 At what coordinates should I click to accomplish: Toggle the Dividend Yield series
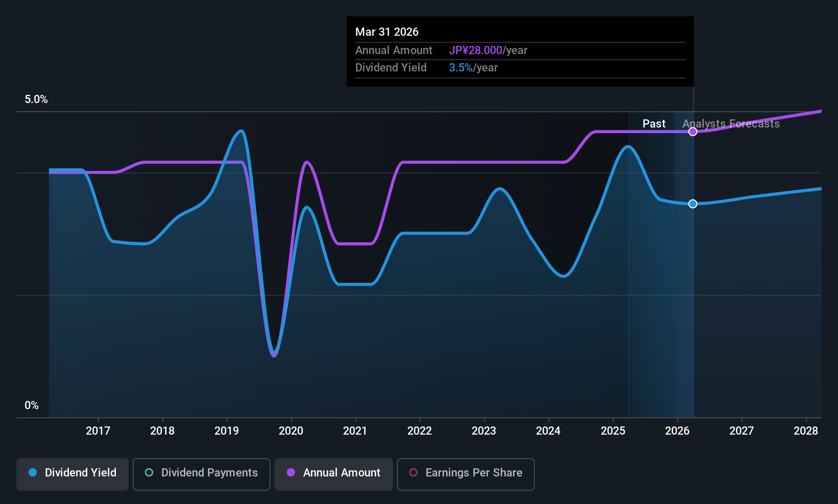coord(72,474)
